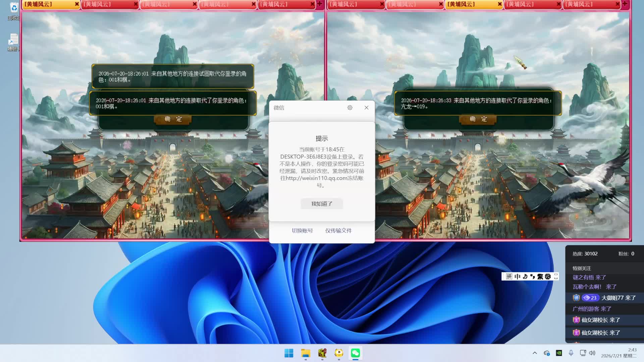Screen dimensions: 644x362
Task: Click 热度: 30102 in stream panel
Action: click(x=585, y=254)
